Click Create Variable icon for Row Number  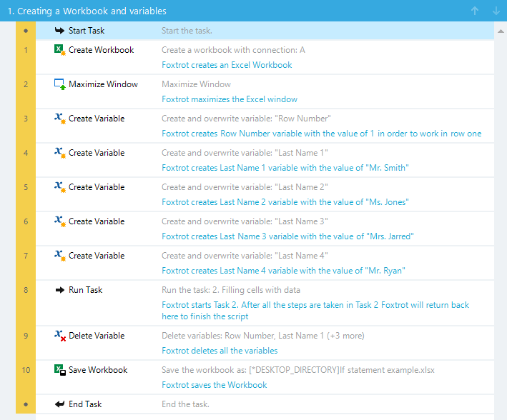point(60,119)
